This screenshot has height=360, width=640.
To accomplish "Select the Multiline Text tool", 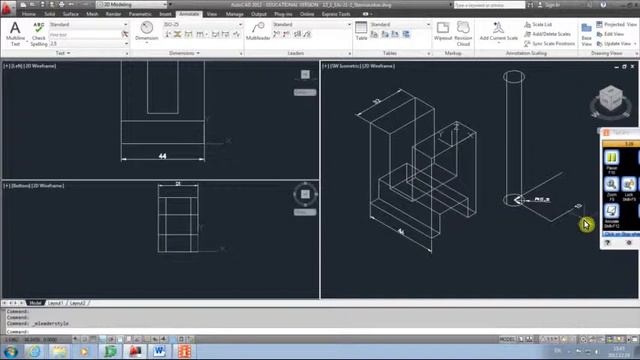I will [x=15, y=34].
